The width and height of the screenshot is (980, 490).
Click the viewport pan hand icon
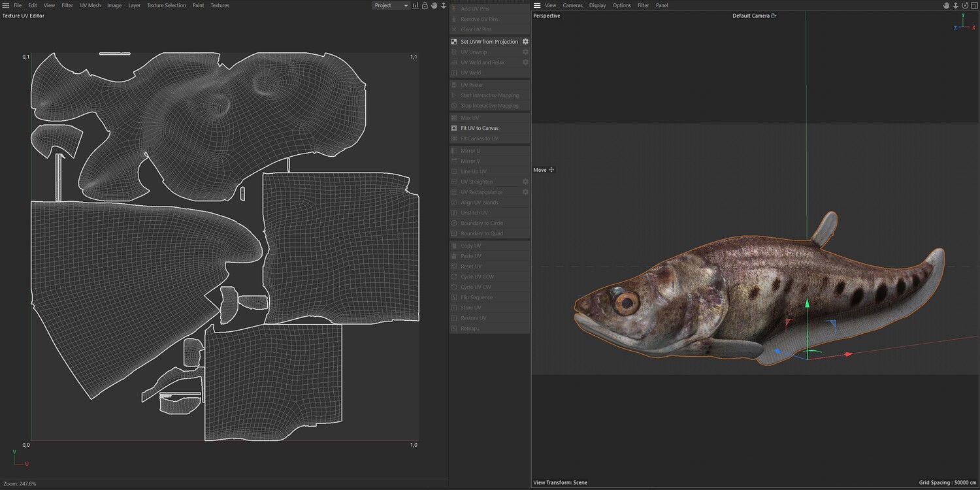click(x=945, y=5)
